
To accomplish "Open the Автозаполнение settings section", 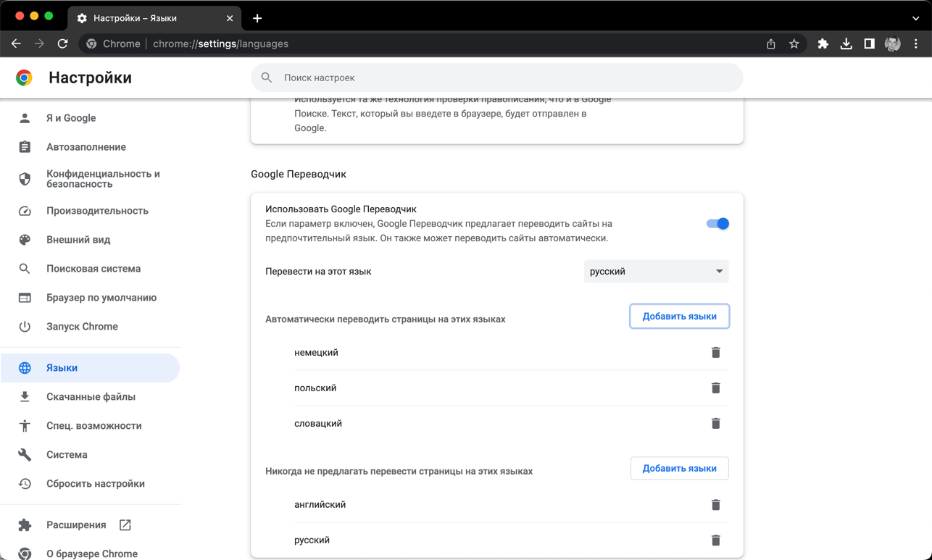I will point(86,147).
